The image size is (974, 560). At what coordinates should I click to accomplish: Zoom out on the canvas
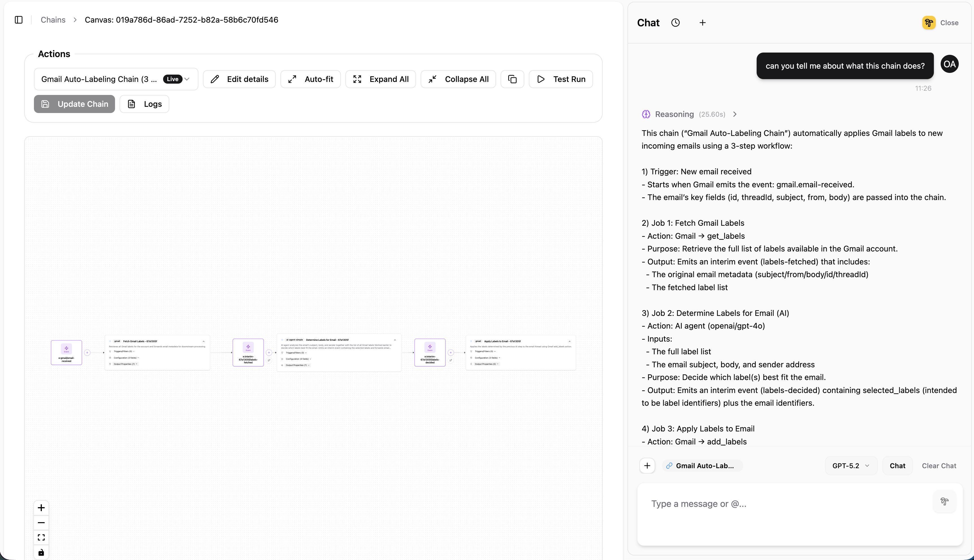41,522
